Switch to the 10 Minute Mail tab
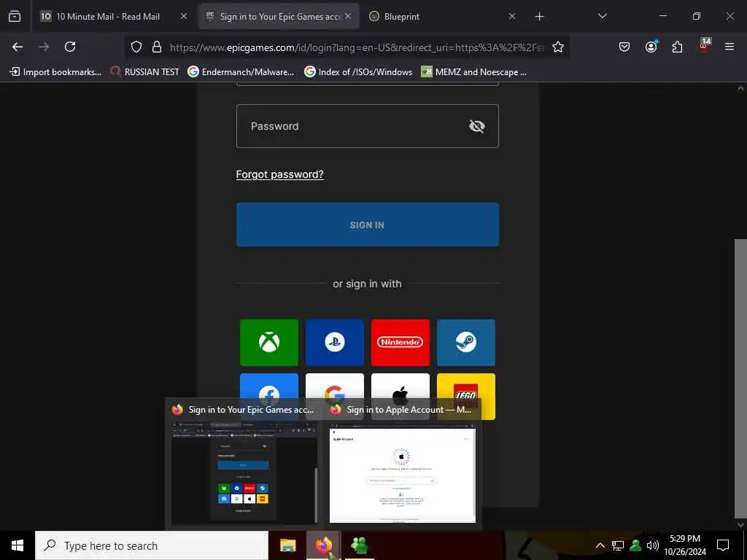The width and height of the screenshot is (747, 560). click(107, 17)
